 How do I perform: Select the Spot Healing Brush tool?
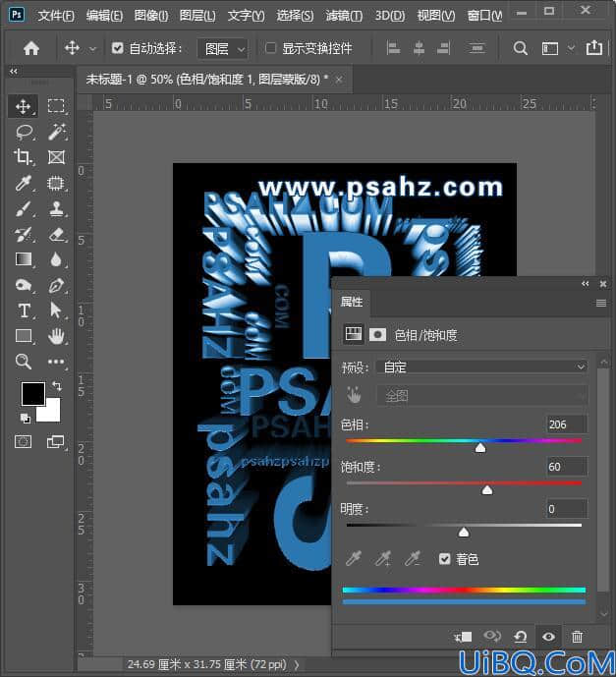point(56,184)
